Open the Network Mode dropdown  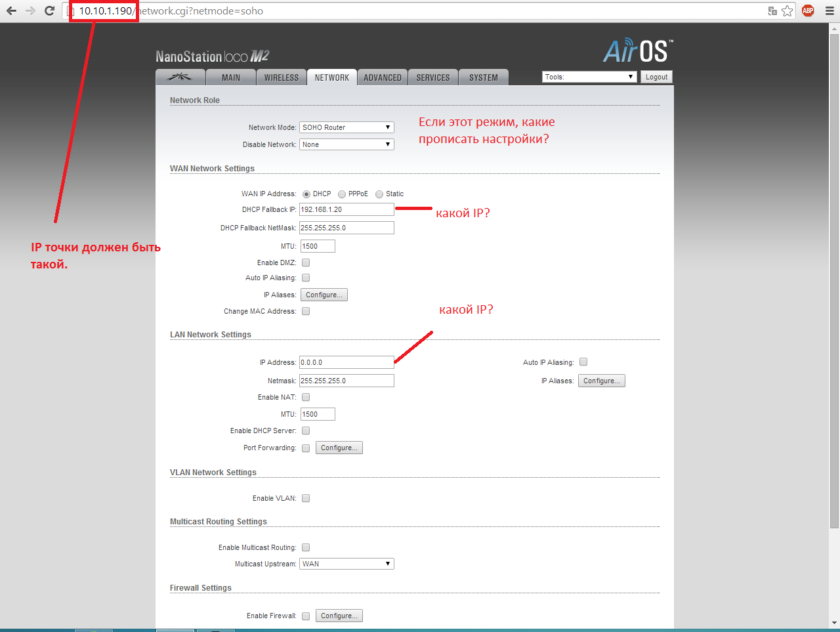pyautogui.click(x=346, y=127)
